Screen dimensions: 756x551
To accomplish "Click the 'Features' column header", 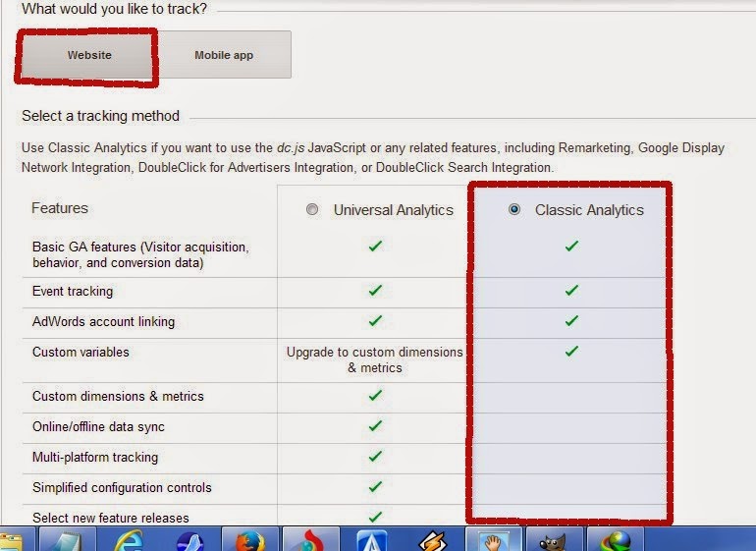I will 60,208.
